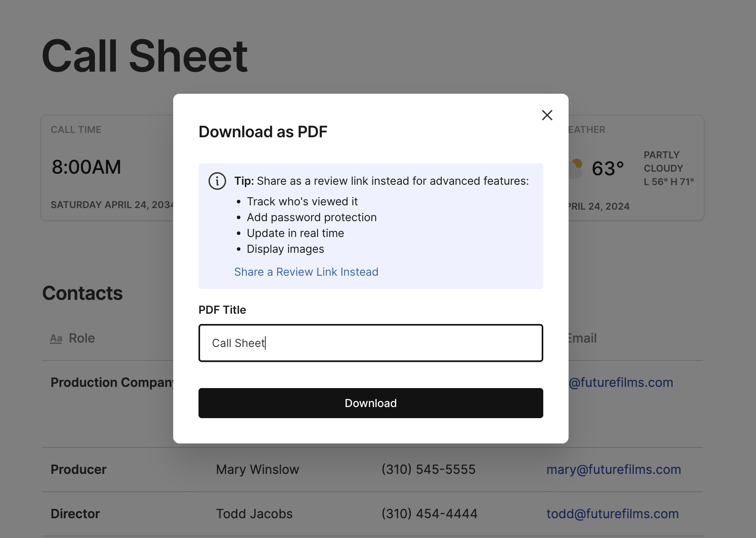The image size is (756, 538).
Task: Select the Email column header
Action: click(x=582, y=338)
